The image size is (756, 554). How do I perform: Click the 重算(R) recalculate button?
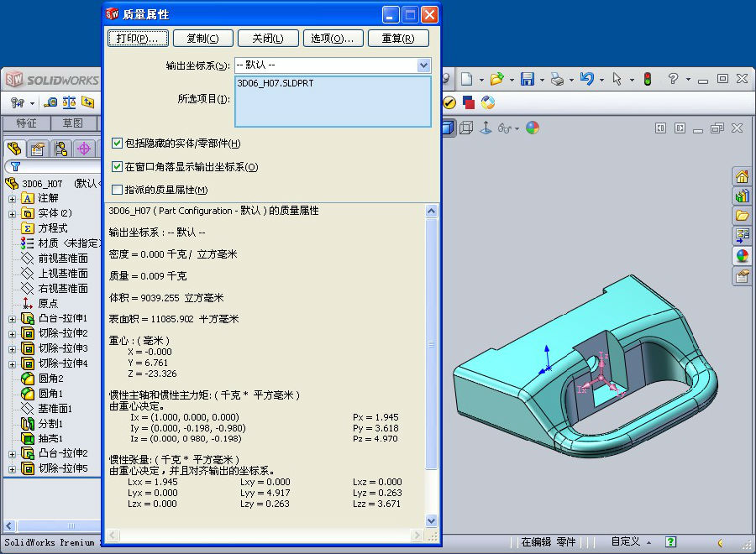pos(397,39)
